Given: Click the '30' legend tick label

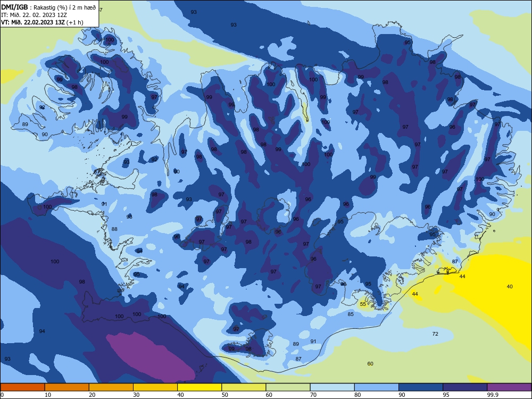Looking at the screenshot, I should click(136, 395).
